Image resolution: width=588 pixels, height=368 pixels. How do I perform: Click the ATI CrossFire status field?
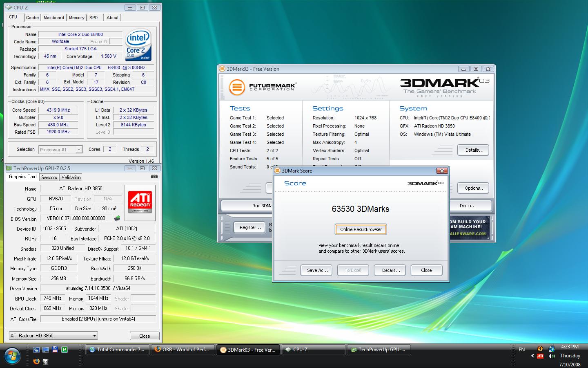tap(98, 319)
